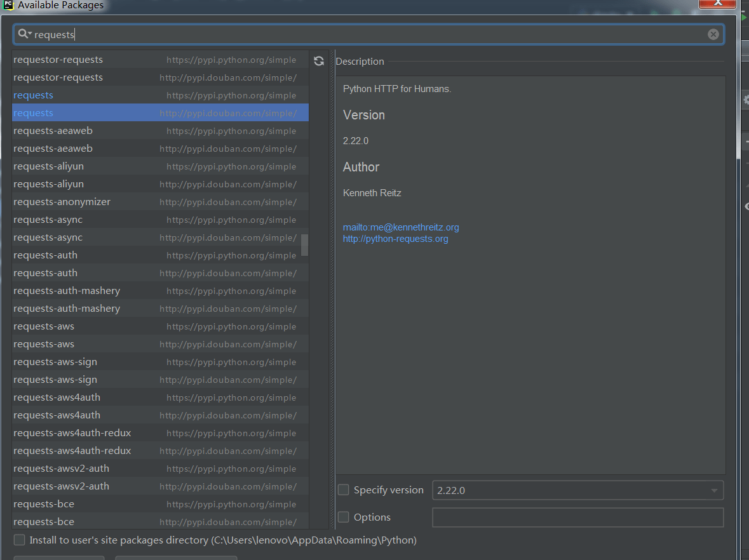
Task: Select the requests-anonymizer package row
Action: point(161,202)
